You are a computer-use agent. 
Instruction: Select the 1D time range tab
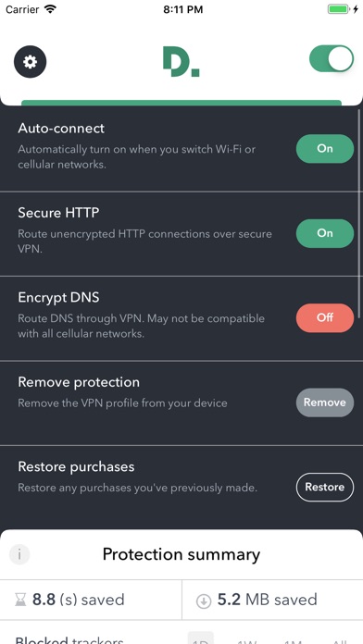(201, 638)
